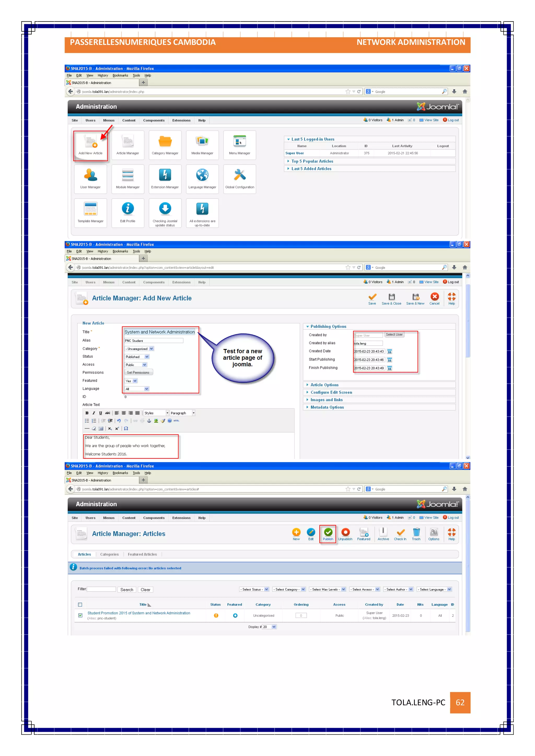This screenshot has height=756, width=535.
Task: Click the Search filter button
Action: [126, 590]
